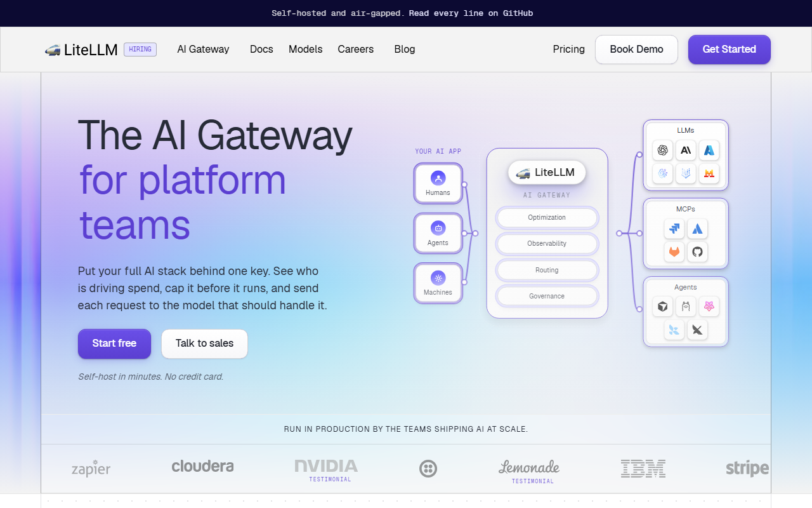812x508 pixels.
Task: Click the Agents robot icon on the left
Action: click(x=438, y=228)
